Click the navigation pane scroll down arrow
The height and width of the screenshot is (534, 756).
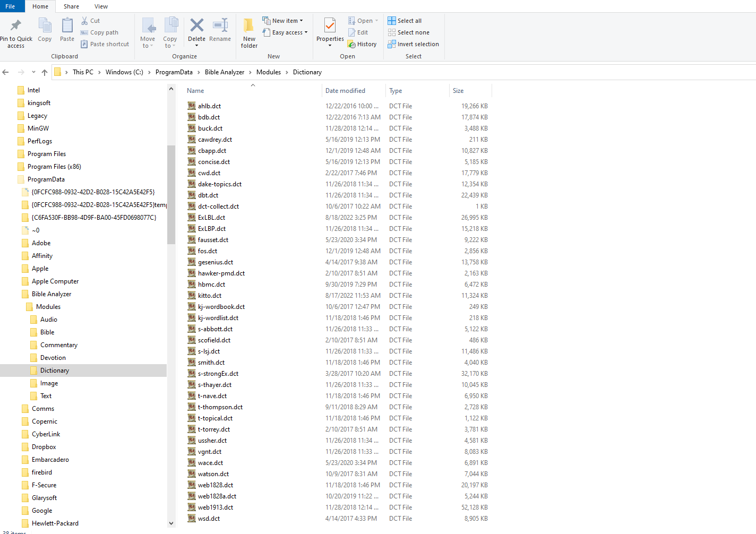(x=171, y=523)
